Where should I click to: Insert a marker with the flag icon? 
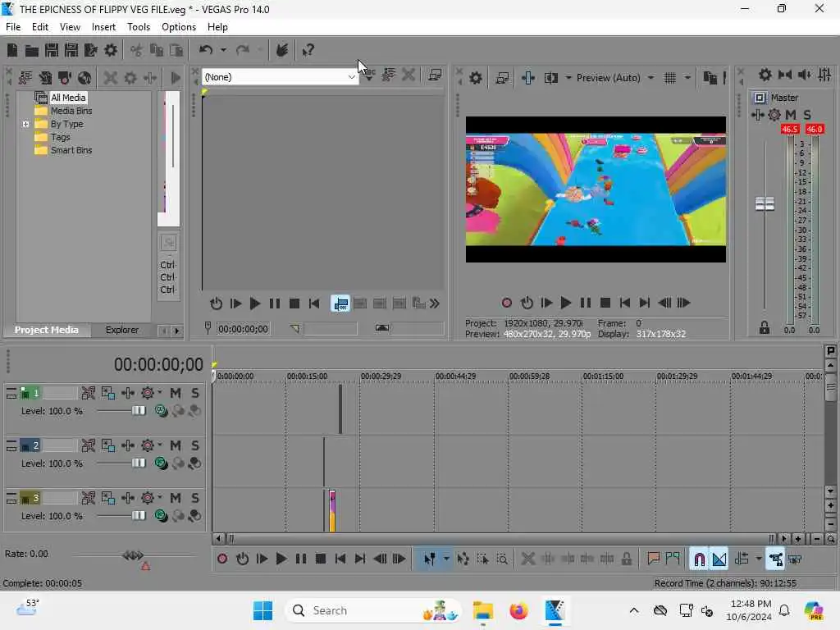pos(653,559)
